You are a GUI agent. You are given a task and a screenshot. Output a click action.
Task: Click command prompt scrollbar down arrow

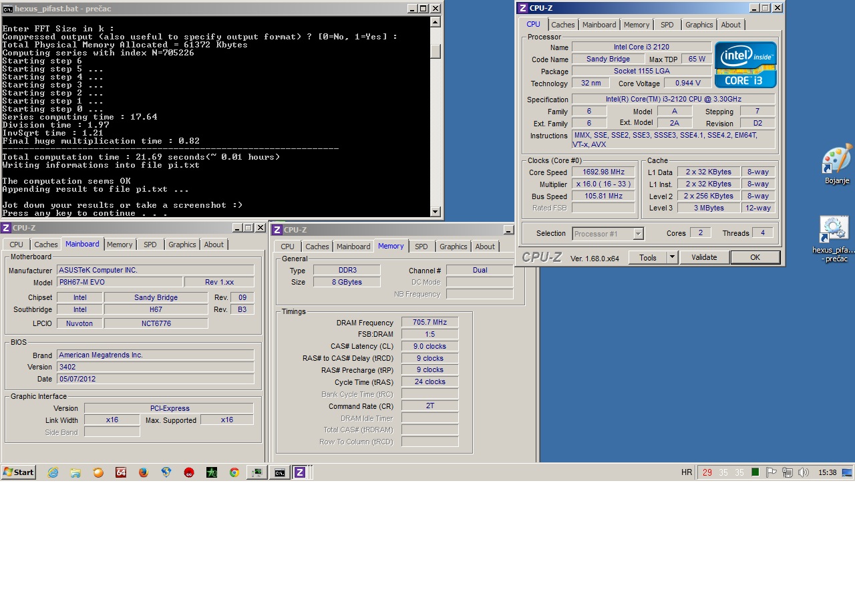436,212
